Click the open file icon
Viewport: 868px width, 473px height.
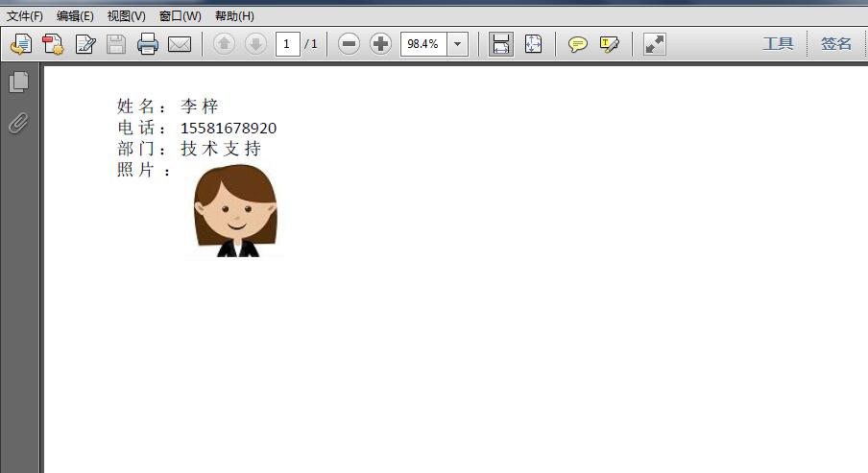[21, 44]
